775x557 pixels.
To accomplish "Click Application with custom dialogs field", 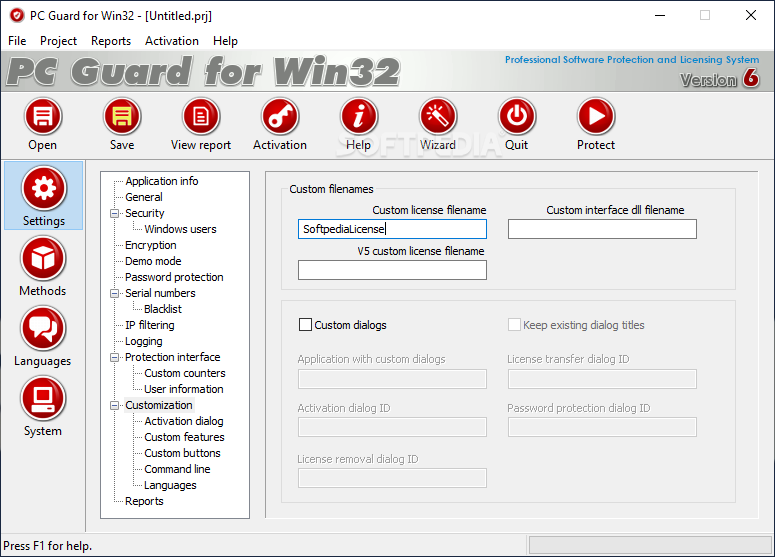I will (x=392, y=379).
